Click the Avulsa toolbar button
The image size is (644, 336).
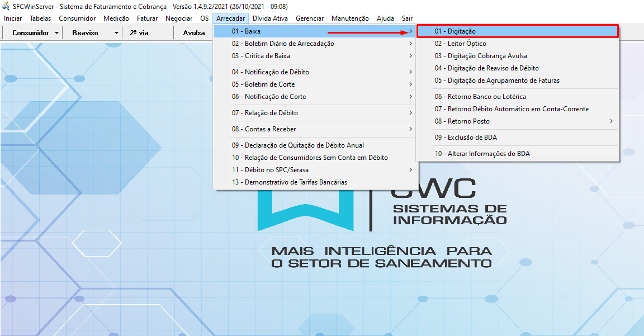193,32
